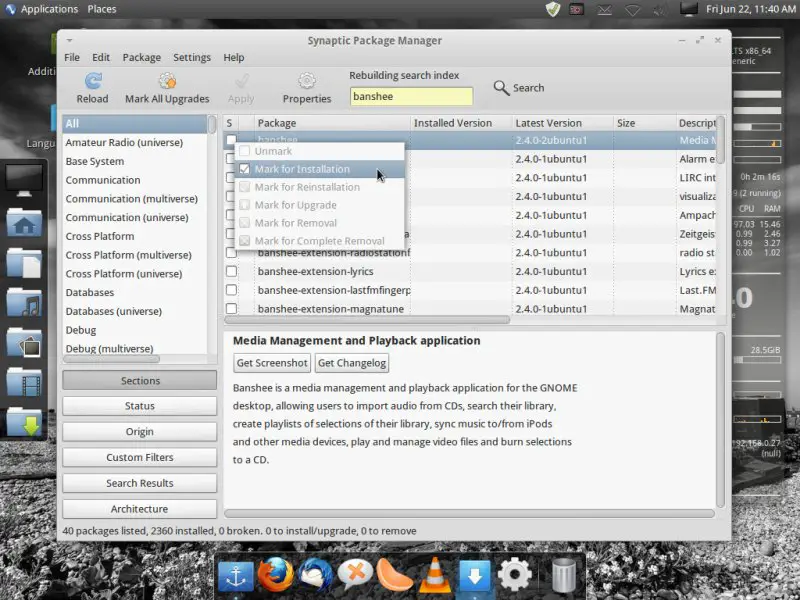Sort by the Installed Version column header
The width and height of the screenshot is (800, 600).
tap(461, 123)
